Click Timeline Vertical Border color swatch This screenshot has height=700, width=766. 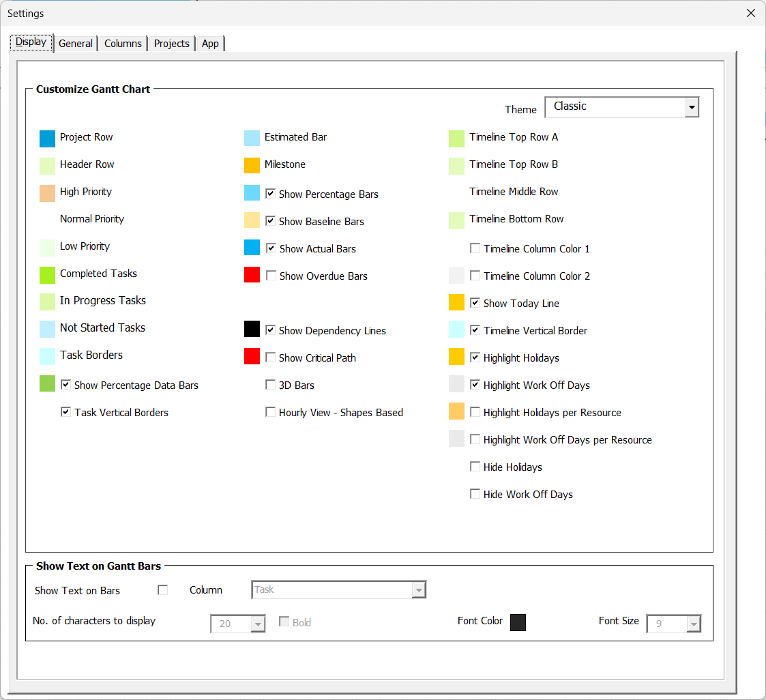[457, 330]
